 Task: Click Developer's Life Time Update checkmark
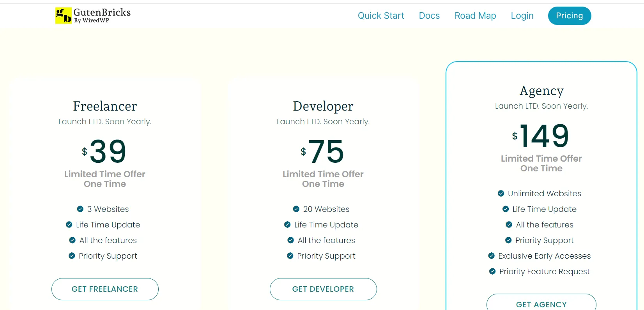[x=287, y=225]
